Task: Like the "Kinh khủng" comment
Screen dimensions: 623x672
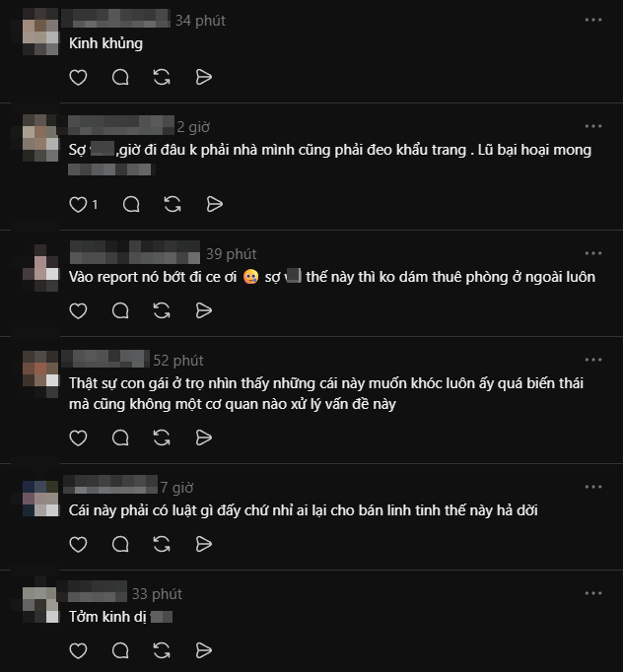Action: [x=78, y=77]
